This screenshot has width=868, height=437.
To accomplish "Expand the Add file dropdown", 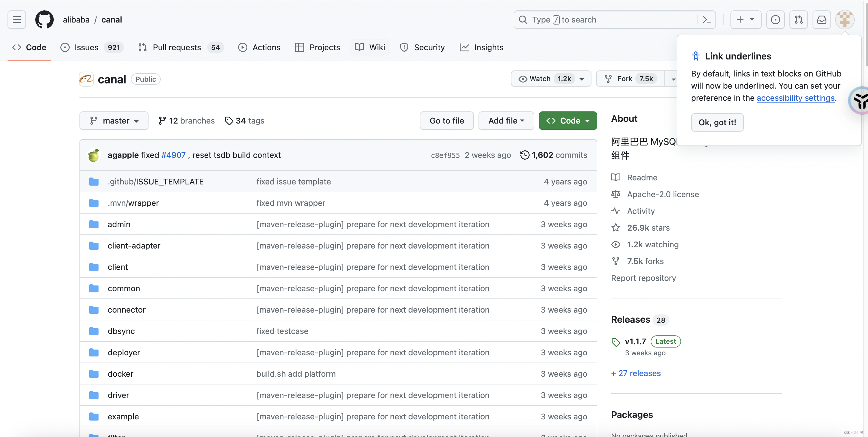I will pyautogui.click(x=506, y=121).
